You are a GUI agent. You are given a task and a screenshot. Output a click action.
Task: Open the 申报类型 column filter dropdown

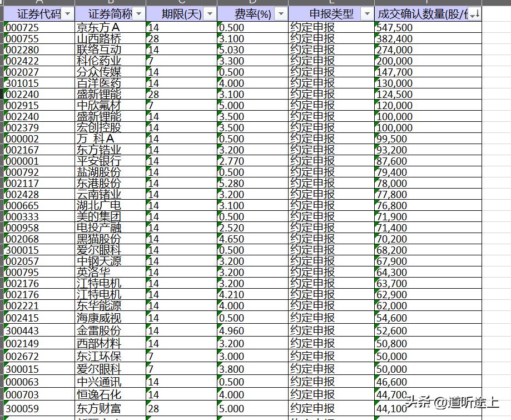(x=368, y=14)
